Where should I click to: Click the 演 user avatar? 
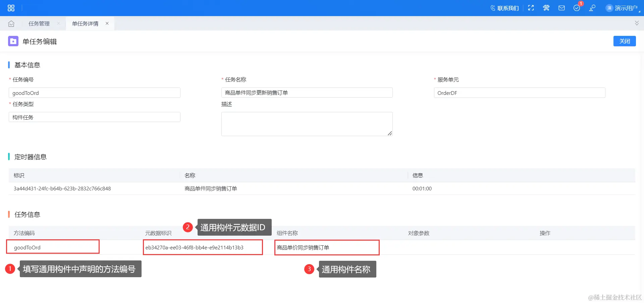coord(609,8)
